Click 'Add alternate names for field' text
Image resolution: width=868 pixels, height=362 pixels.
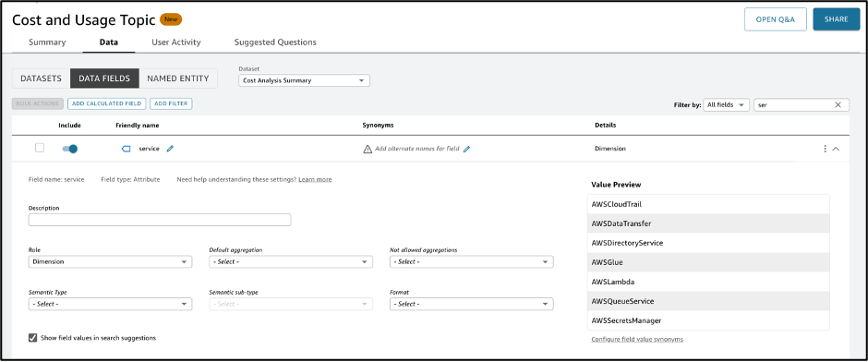pyautogui.click(x=416, y=149)
